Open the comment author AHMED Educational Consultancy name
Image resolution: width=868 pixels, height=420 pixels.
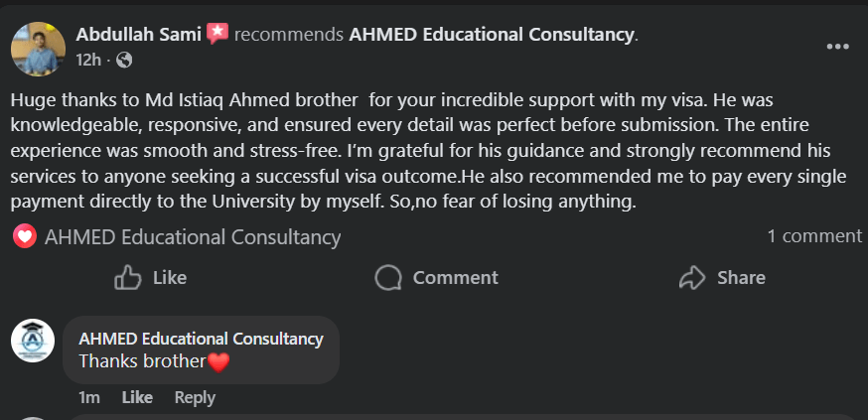click(x=201, y=339)
